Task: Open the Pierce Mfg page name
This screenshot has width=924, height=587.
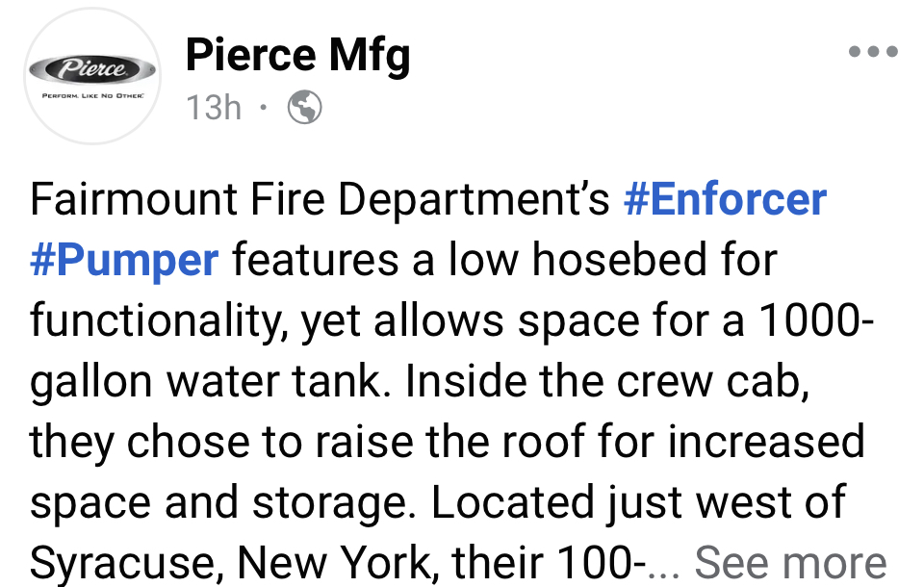Action: point(297,55)
